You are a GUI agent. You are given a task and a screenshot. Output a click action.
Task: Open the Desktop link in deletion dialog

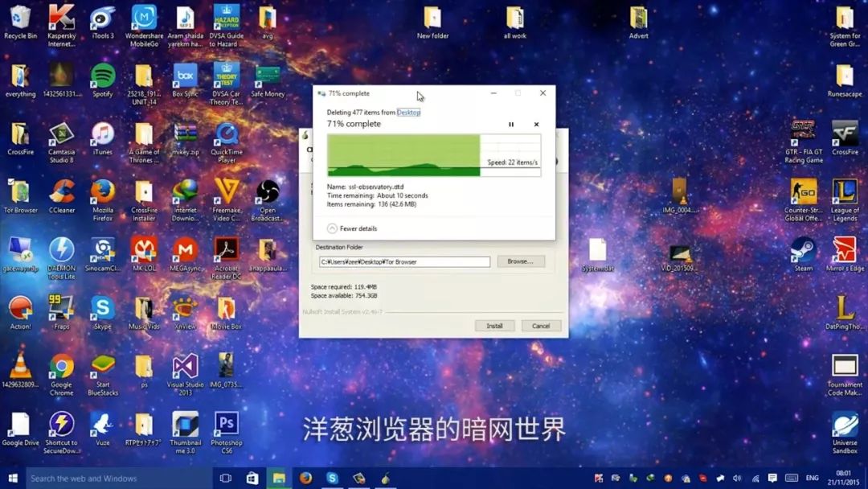pyautogui.click(x=408, y=113)
